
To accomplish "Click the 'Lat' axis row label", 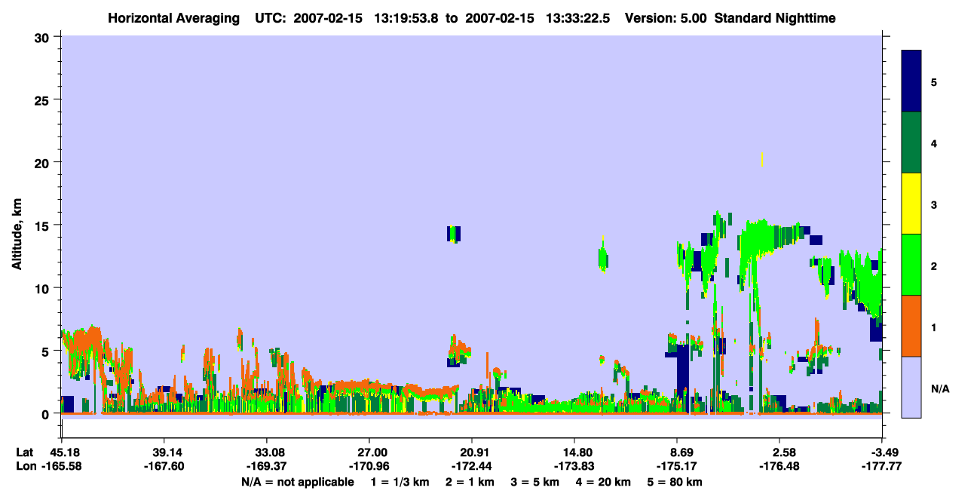I will click(x=25, y=452).
